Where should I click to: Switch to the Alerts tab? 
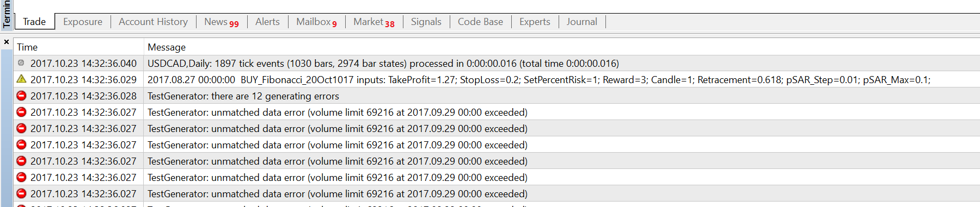point(267,22)
